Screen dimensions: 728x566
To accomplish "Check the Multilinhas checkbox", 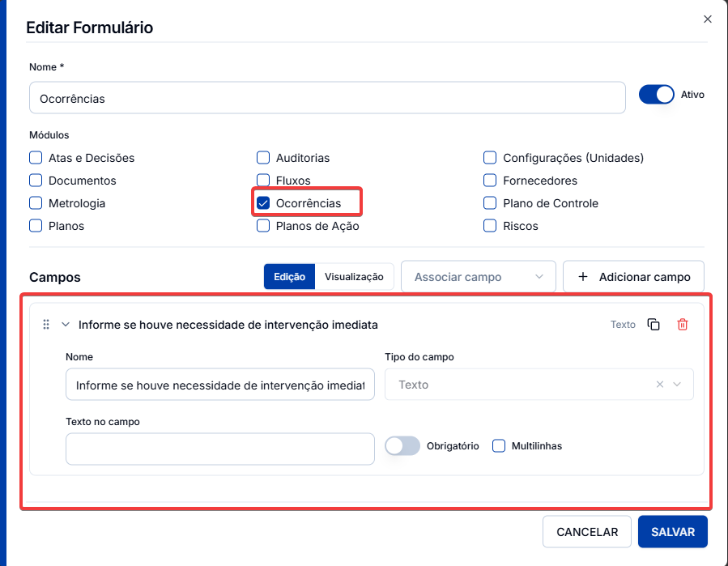I will (498, 445).
